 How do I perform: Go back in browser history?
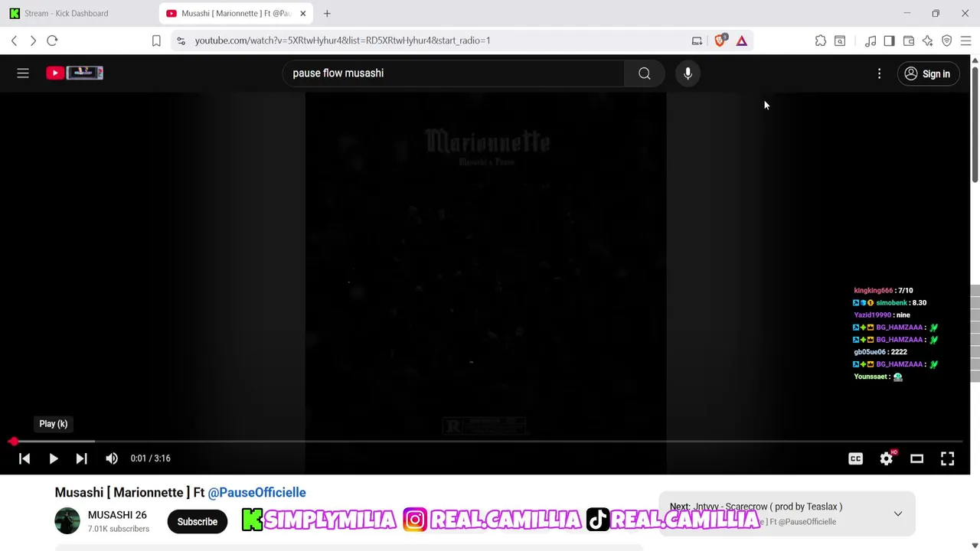(14, 41)
